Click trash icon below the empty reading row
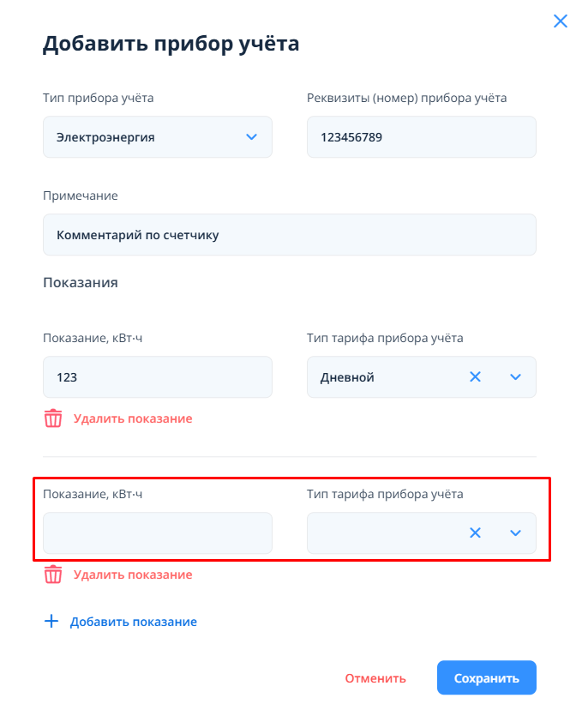Image resolution: width=588 pixels, height=710 pixels. click(x=53, y=575)
